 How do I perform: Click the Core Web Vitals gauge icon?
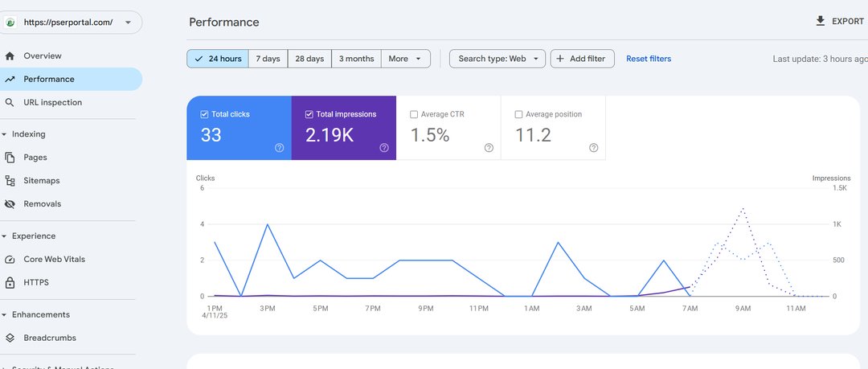click(x=10, y=260)
